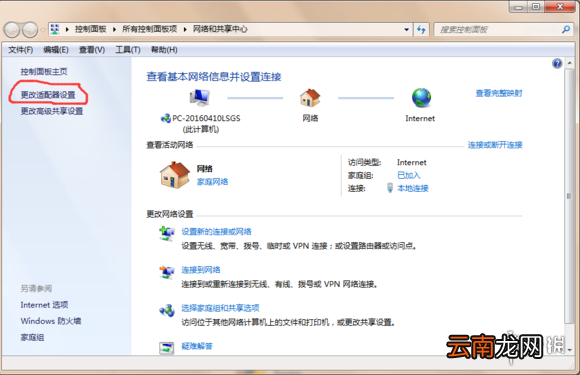Click the 连接或断开连接 link
Image resolution: width=580 pixels, height=375 pixels.
tap(495, 145)
